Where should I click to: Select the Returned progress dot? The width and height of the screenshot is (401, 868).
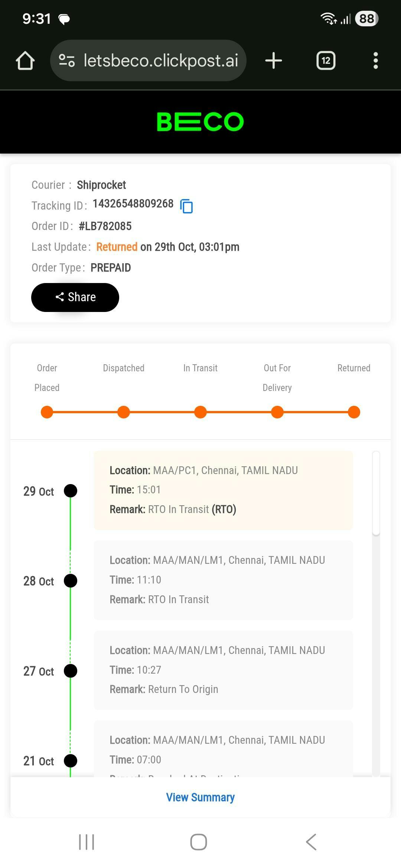(354, 412)
